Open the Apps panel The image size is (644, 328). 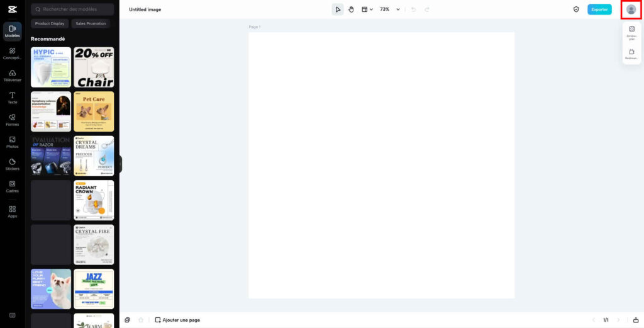click(x=13, y=212)
